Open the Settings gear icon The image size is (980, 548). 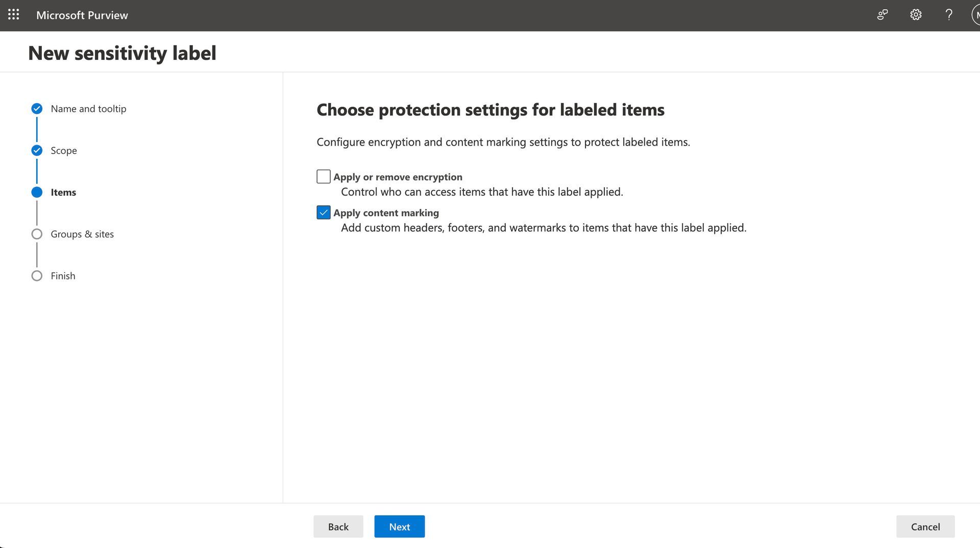(x=916, y=15)
